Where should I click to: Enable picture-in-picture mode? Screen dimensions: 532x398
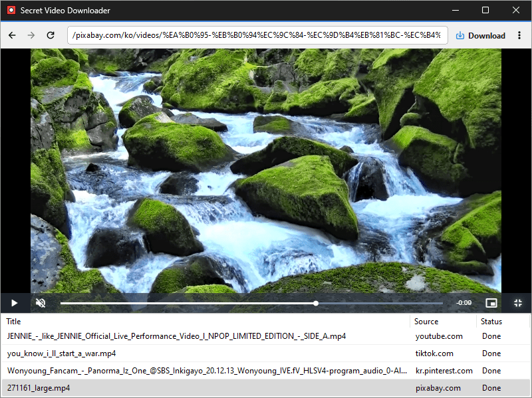[491, 303]
